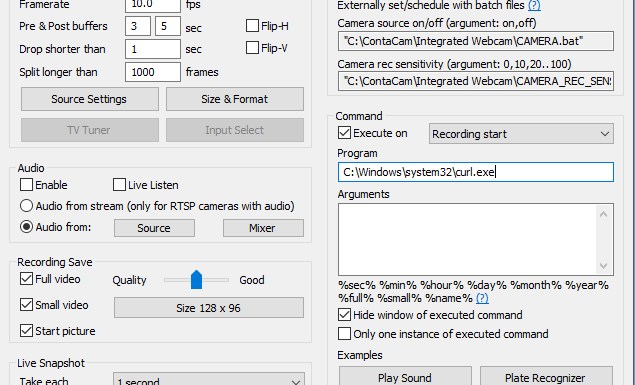Click the audio Source button
The height and width of the screenshot is (385, 635).
(x=154, y=228)
